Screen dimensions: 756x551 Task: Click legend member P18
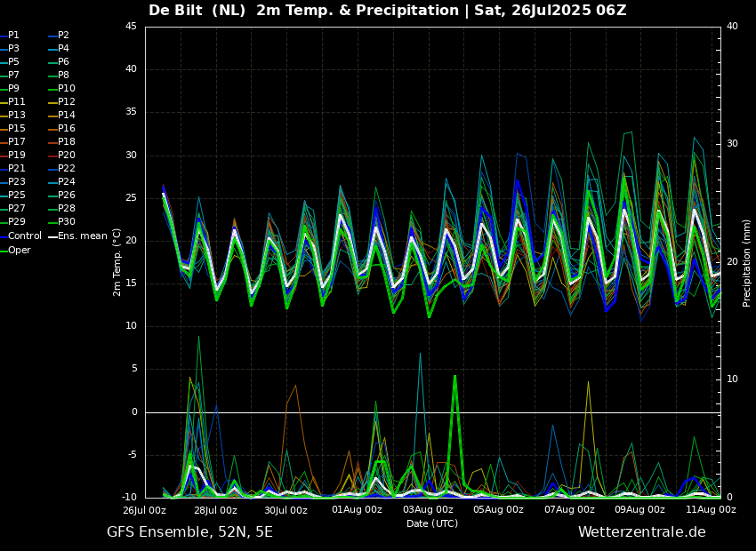61,141
